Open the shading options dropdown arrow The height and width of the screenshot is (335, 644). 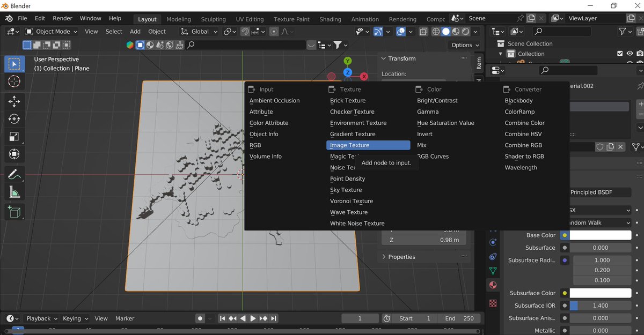(476, 32)
